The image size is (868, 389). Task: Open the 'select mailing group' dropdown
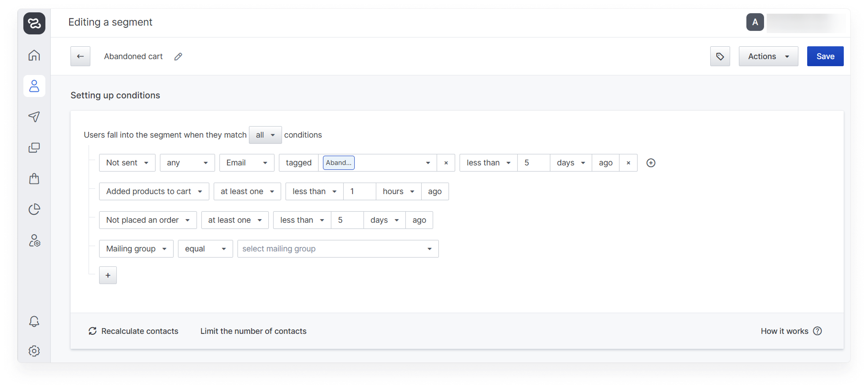click(338, 249)
